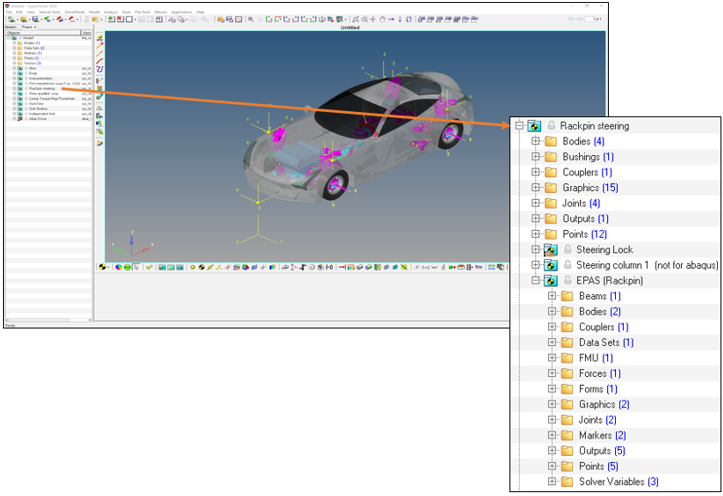Select the Outputs (5) item under EPAS
The image size is (723, 496).
click(x=598, y=451)
